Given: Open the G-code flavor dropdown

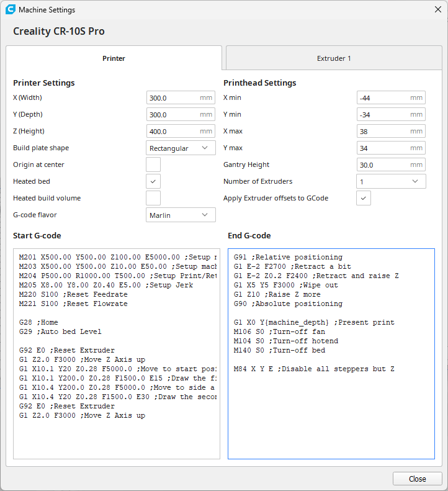Looking at the screenshot, I should pyautogui.click(x=181, y=215).
